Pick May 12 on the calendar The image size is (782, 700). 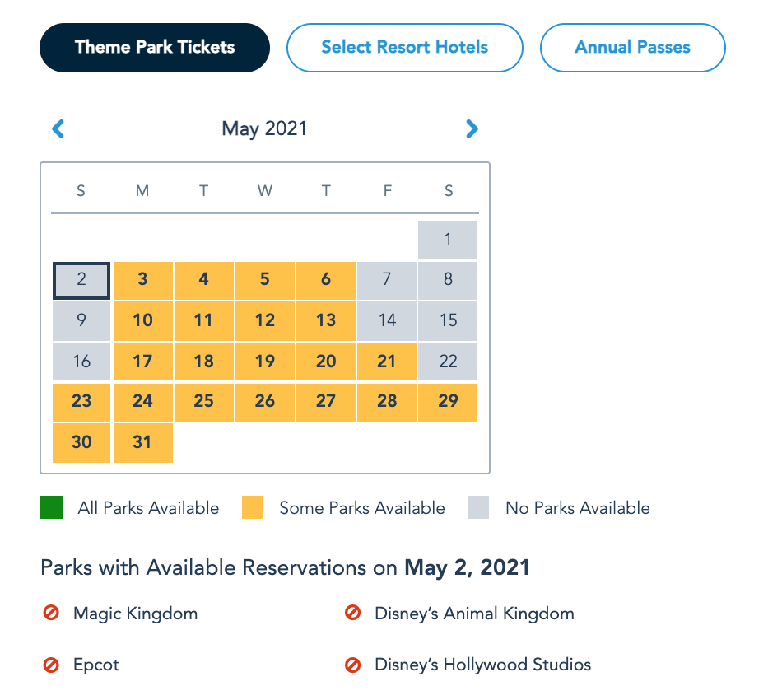[264, 320]
